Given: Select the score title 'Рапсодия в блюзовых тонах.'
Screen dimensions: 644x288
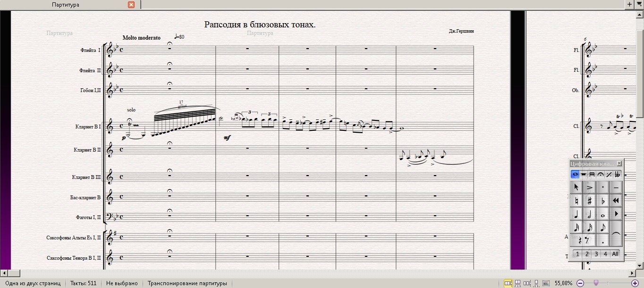Looking at the screenshot, I should click(x=260, y=25).
